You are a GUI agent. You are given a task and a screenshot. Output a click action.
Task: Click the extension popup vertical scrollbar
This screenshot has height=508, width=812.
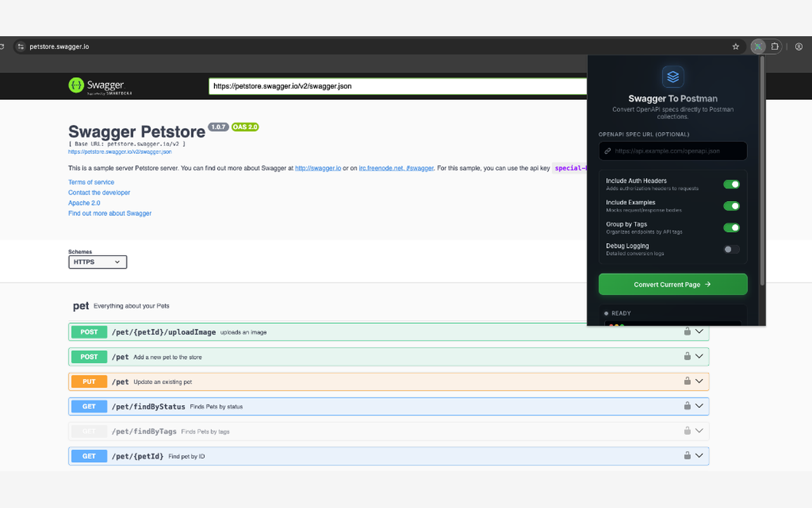coord(762,171)
